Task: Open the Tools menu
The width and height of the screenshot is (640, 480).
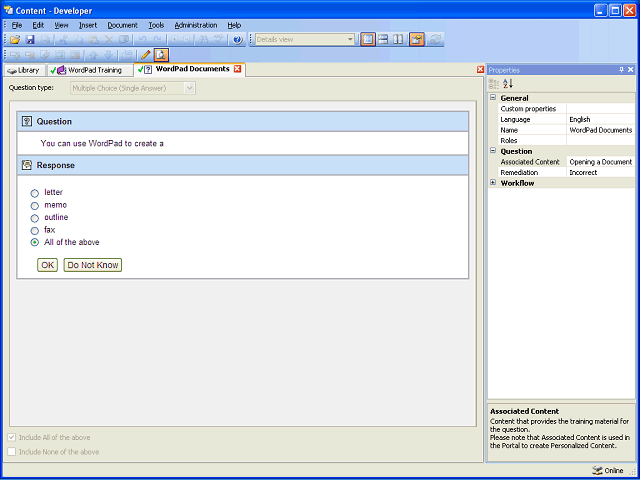Action: point(156,25)
